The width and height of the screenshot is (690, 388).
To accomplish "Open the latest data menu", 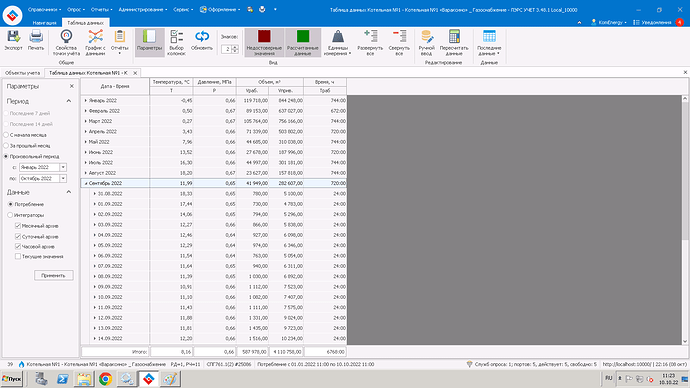I will pyautogui.click(x=489, y=43).
